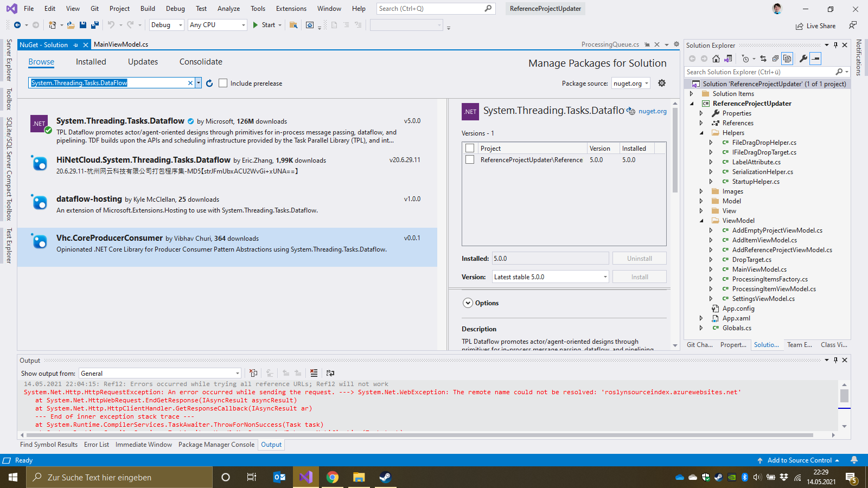Expand the Options section
The width and height of the screenshot is (868, 488).
(468, 303)
